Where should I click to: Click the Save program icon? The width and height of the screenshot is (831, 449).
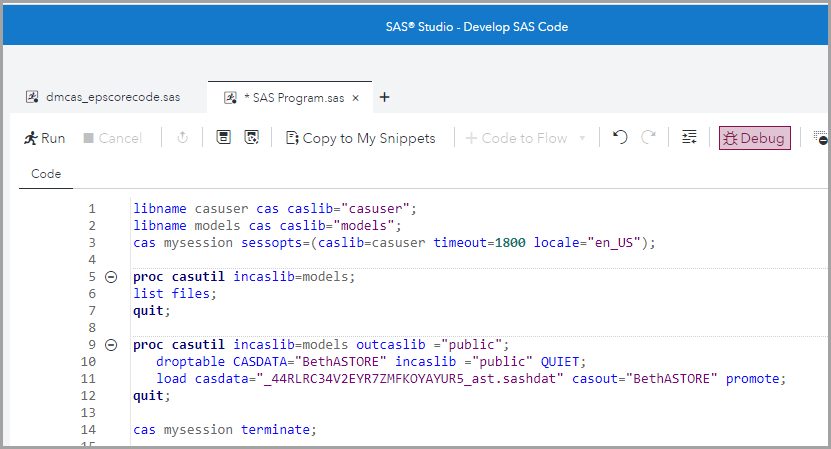pos(224,138)
